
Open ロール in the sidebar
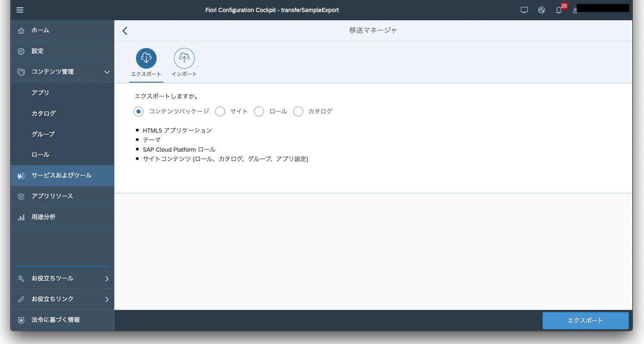pyautogui.click(x=63, y=155)
